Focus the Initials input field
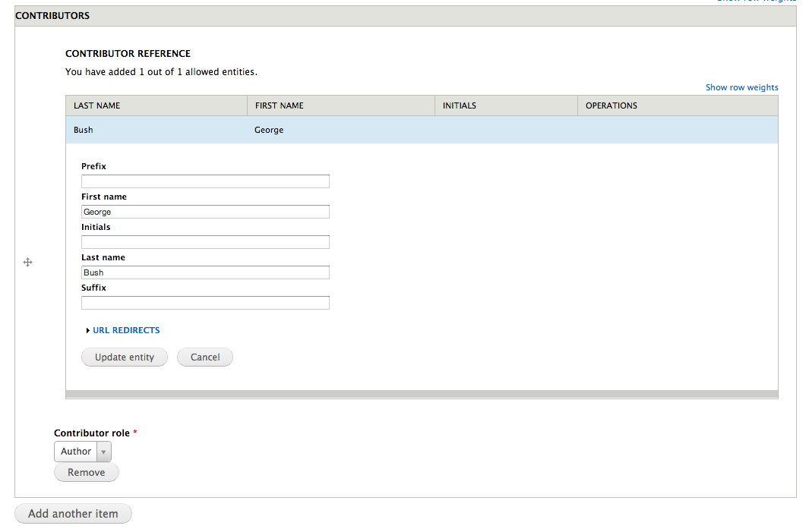The height and width of the screenshot is (532, 809). tap(205, 242)
